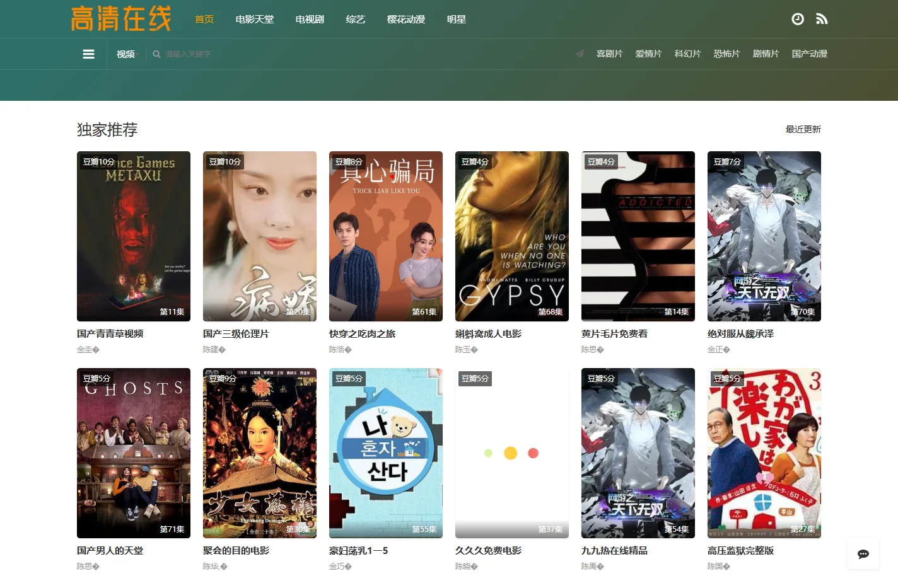Open the Japanese family poster thumbnail
This screenshot has height=588, width=898.
pos(764,453)
